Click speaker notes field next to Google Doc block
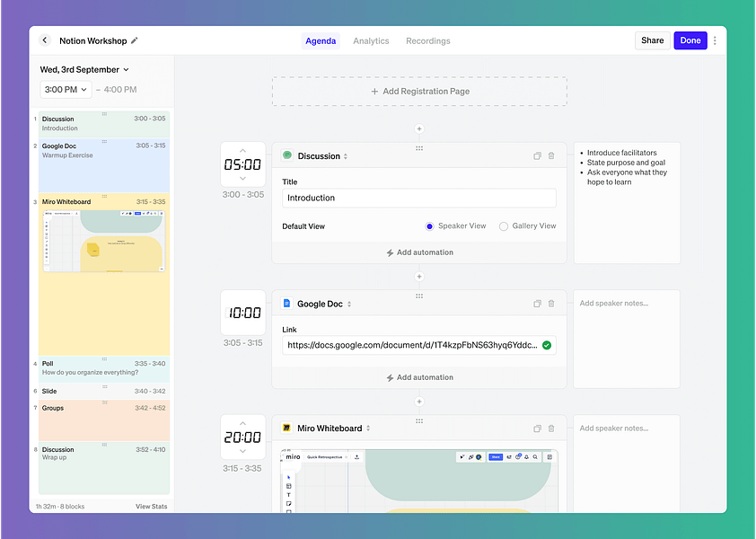The image size is (756, 539). click(627, 339)
